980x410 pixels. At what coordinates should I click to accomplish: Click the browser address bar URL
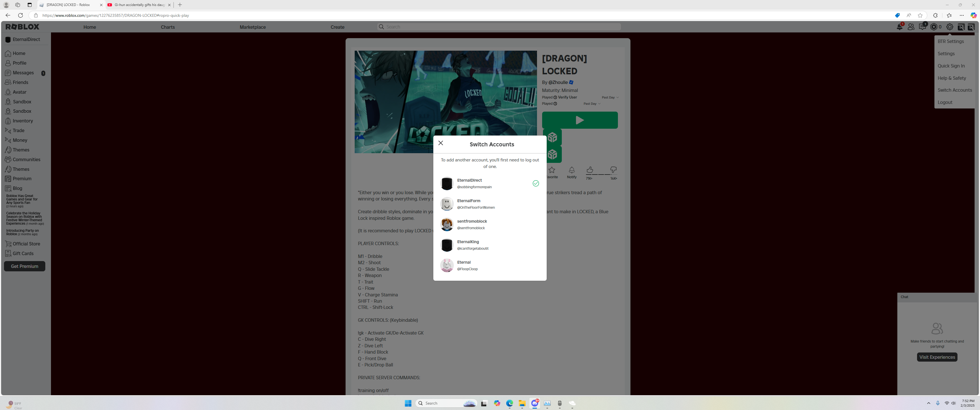click(x=116, y=16)
